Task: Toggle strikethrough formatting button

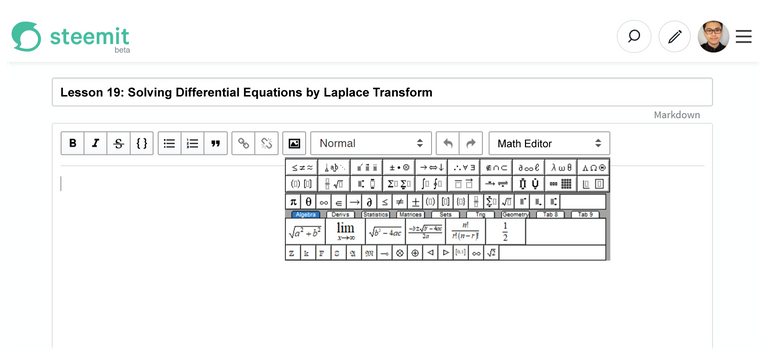Action: point(119,144)
